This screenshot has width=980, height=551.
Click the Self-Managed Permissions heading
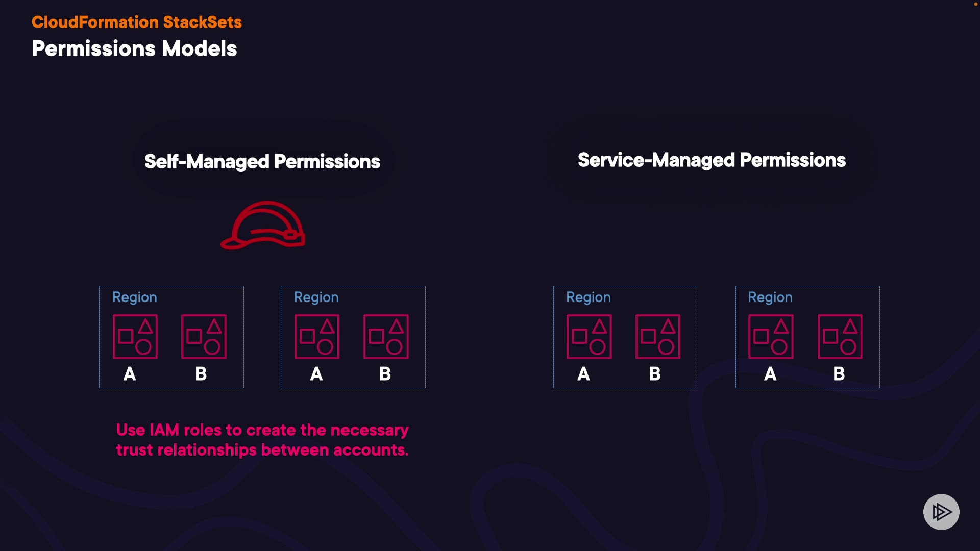262,162
